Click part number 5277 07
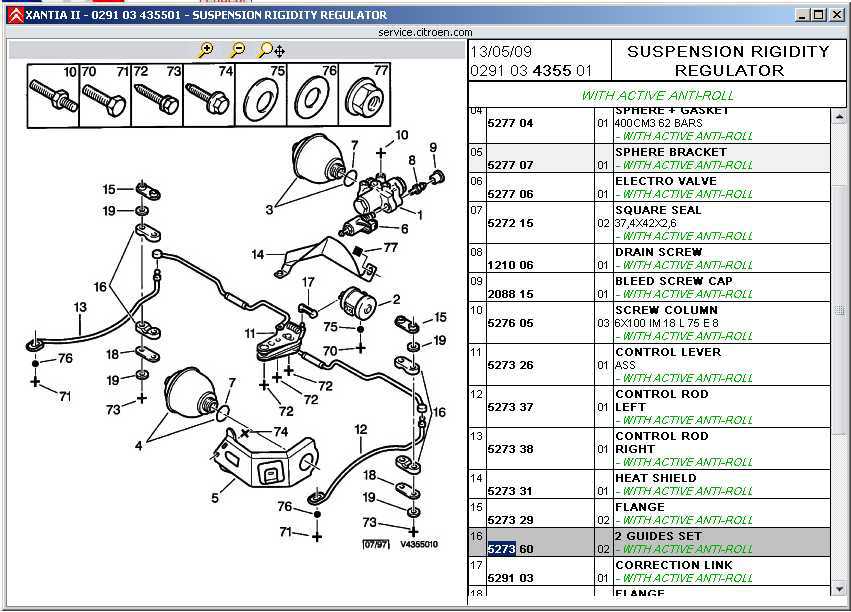 tap(510, 165)
